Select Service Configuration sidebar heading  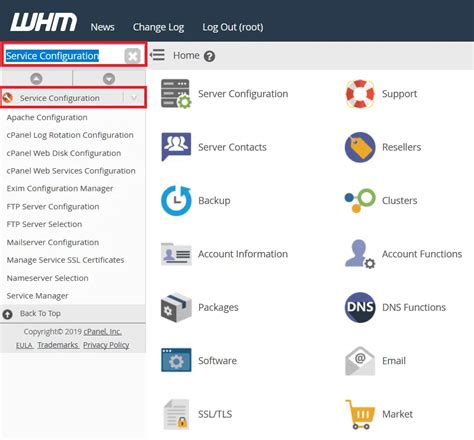coord(60,98)
